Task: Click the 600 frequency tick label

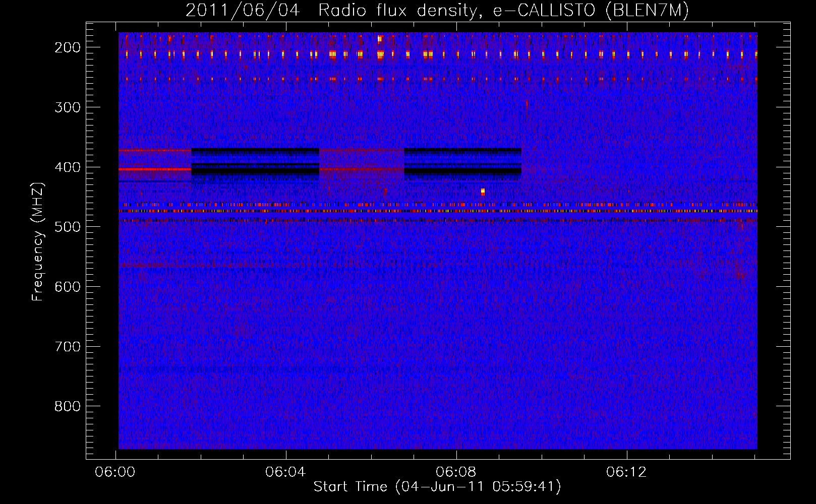Action: click(x=68, y=287)
